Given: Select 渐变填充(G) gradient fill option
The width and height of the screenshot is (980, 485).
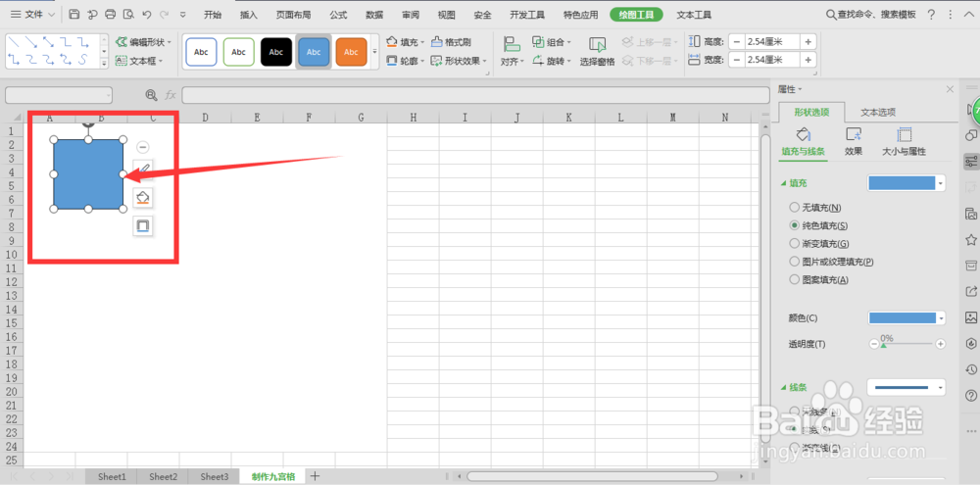Looking at the screenshot, I should [795, 243].
